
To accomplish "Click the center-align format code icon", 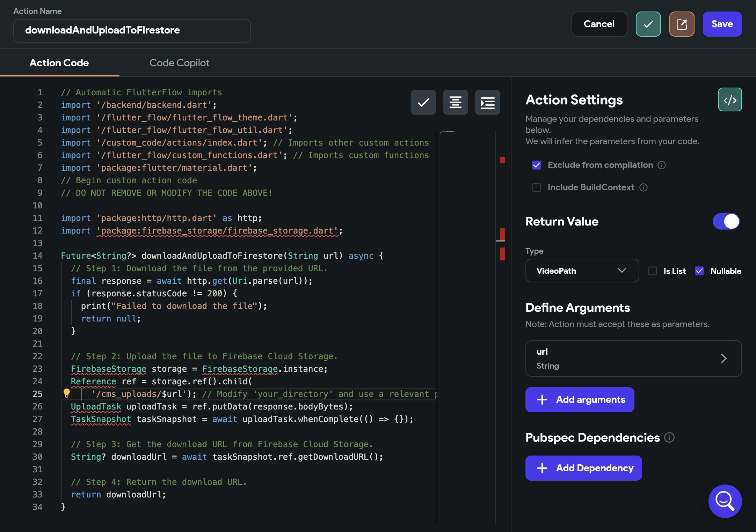I will pyautogui.click(x=455, y=102).
